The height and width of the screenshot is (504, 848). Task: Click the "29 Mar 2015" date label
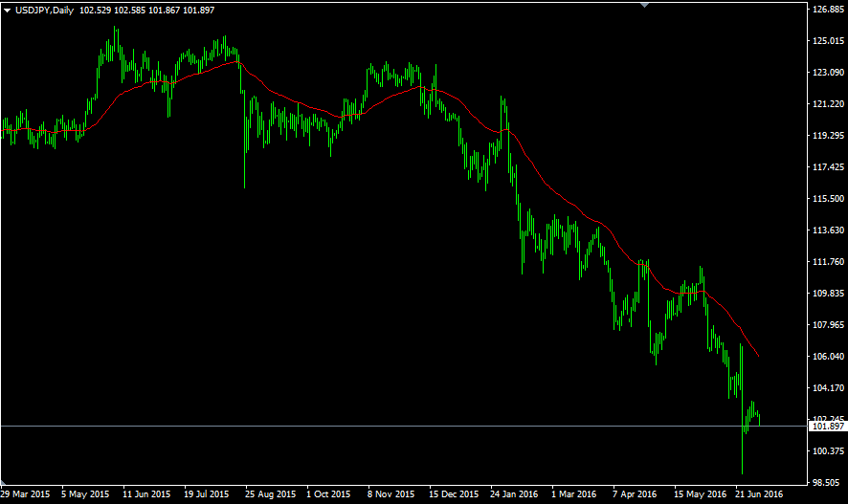[x=25, y=494]
